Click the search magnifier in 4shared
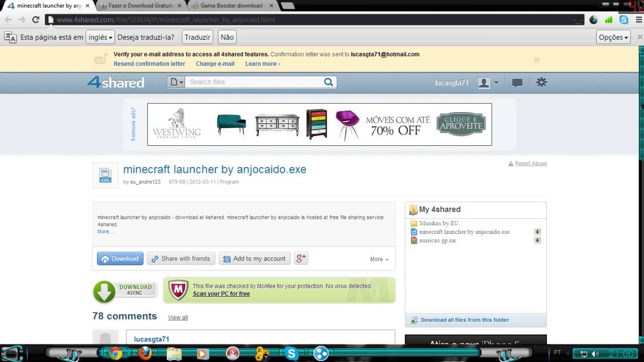Viewport: 644px width, 362px height. point(329,82)
